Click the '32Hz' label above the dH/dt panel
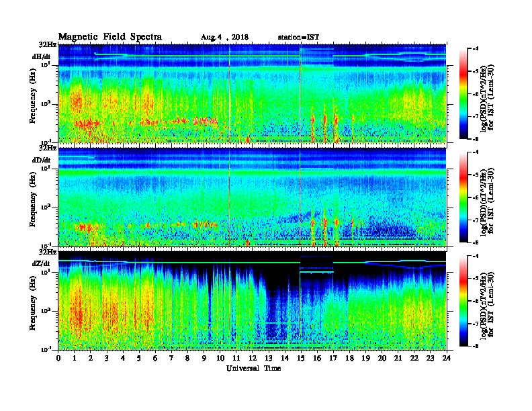The image size is (532, 411). point(48,44)
